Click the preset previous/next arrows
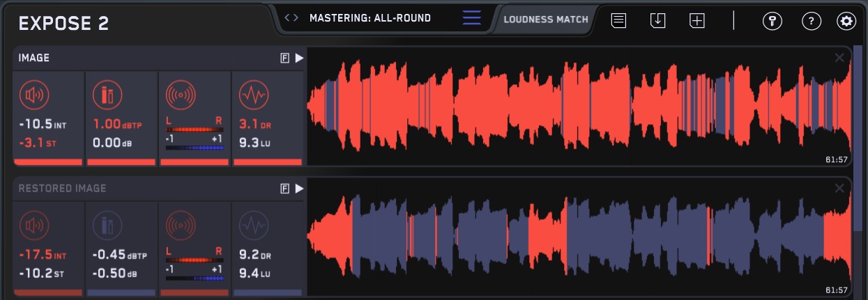Viewport: 868px width, 300px height. click(292, 18)
